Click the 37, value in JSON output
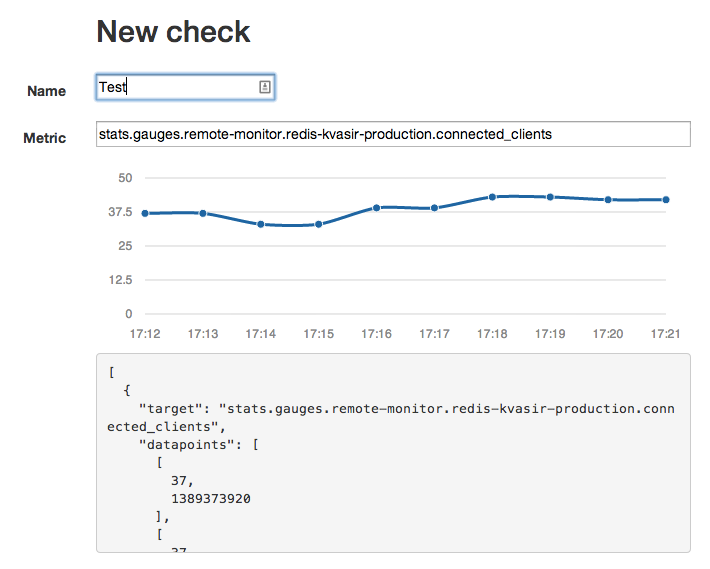The width and height of the screenshot is (710, 569). click(182, 481)
